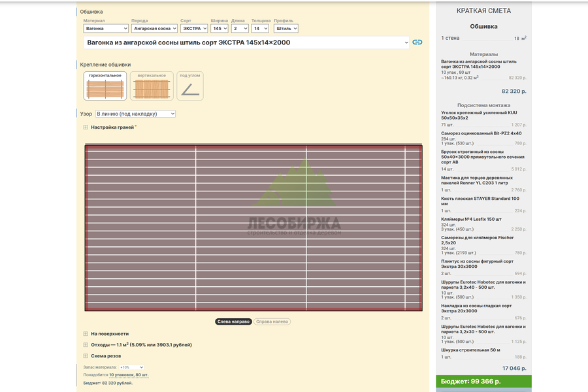Screen dimensions: 588x392
Task: Open 'Саморезы для кляймеров Fischer 2,5x20' item
Action: [x=477, y=240]
